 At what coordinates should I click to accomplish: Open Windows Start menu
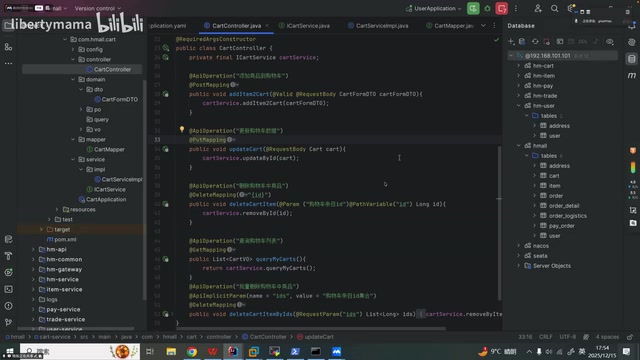9,351
